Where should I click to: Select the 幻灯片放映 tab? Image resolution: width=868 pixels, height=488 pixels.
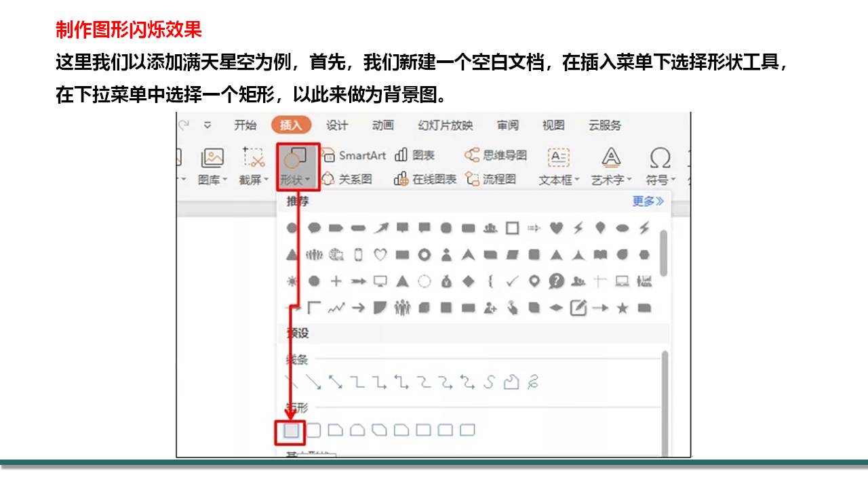(446, 125)
